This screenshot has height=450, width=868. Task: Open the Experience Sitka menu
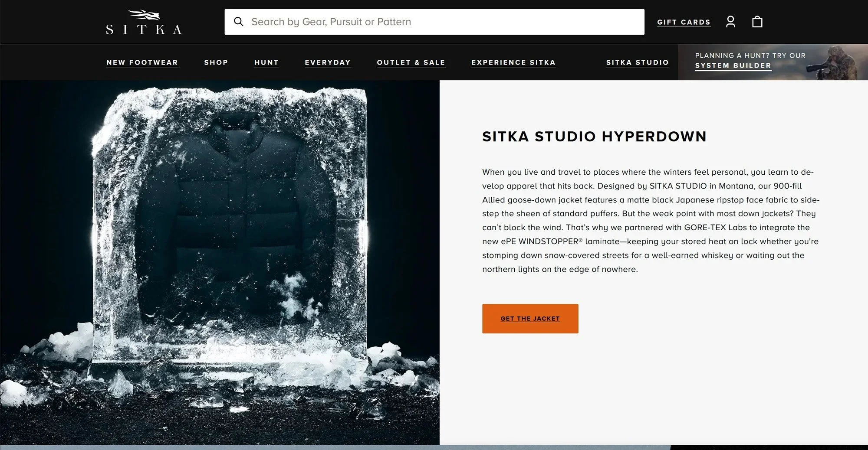pos(513,62)
